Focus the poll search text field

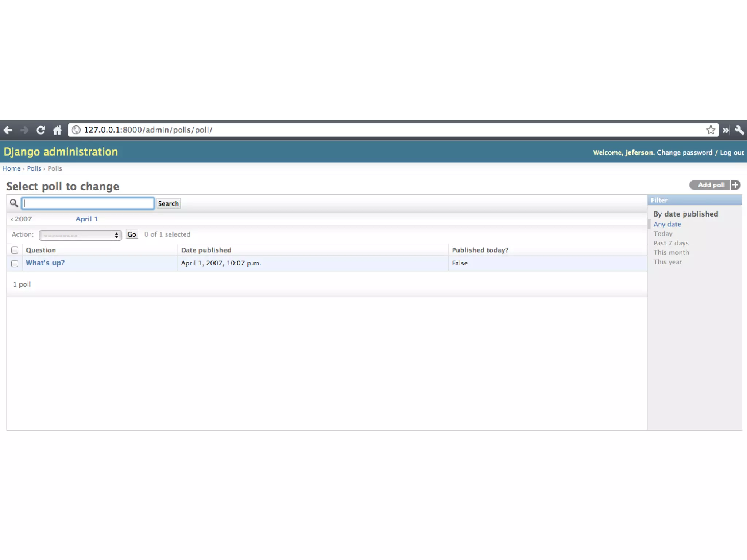click(88, 203)
